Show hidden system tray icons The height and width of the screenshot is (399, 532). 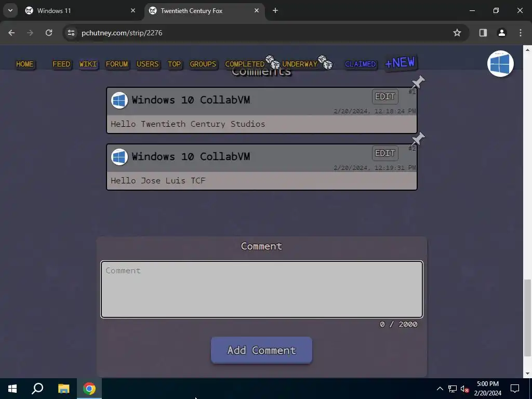[440, 389]
